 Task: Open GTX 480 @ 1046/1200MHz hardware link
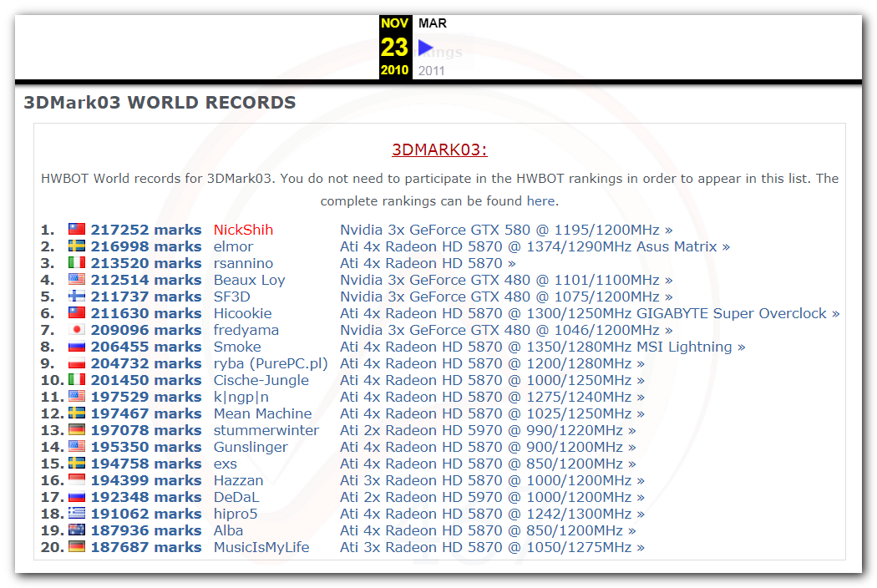[x=506, y=330]
